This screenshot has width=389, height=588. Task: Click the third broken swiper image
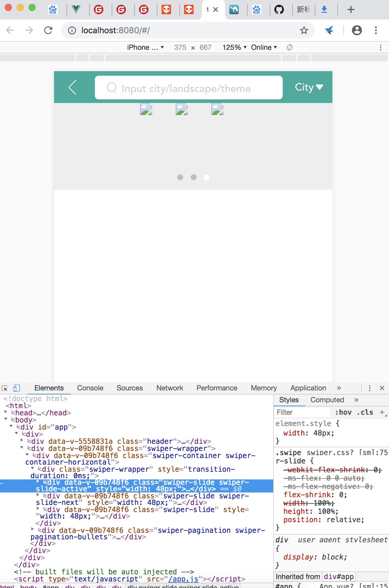[217, 109]
